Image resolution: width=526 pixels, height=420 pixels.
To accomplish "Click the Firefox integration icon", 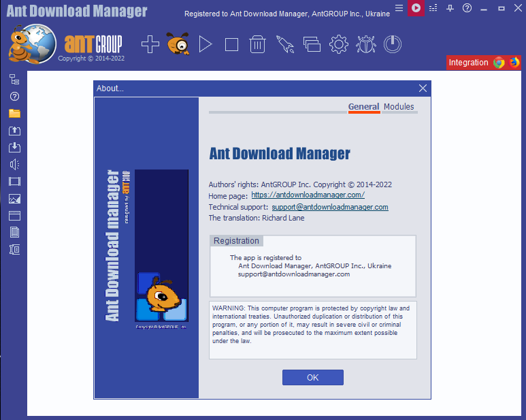I will click(x=514, y=63).
